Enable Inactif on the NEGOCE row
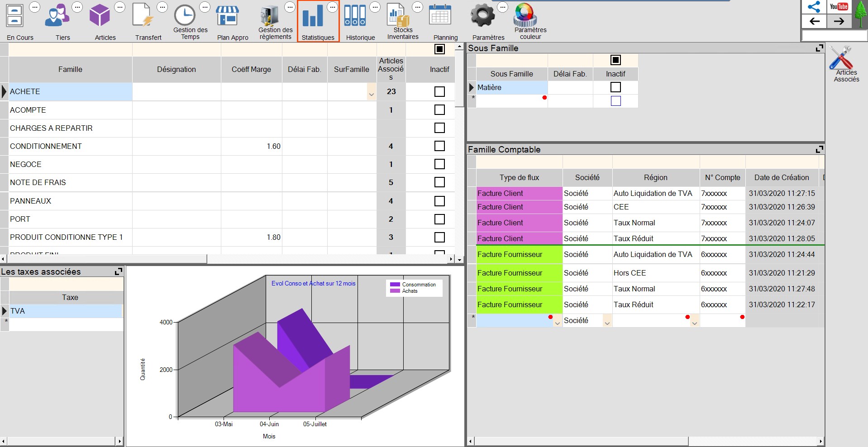This screenshot has width=868, height=447. coord(439,164)
